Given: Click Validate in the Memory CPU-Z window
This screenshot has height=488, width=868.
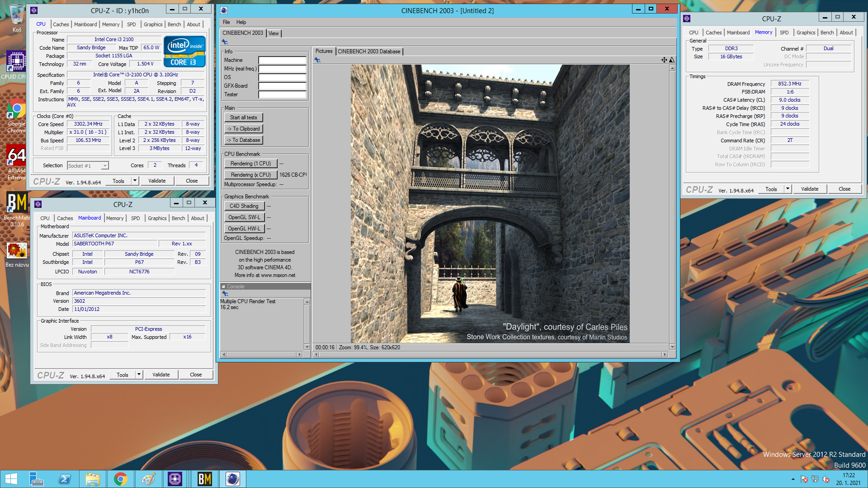Looking at the screenshot, I should [810, 189].
